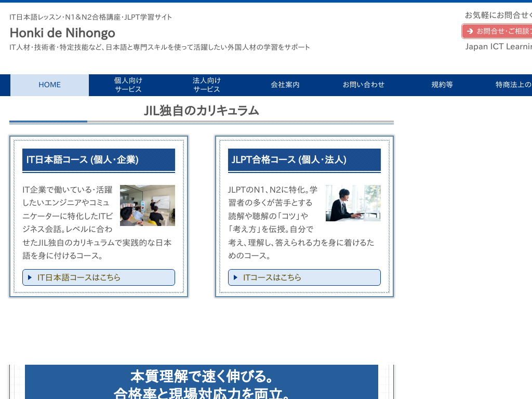This screenshot has width=532, height=399.
Task: Click the blue 本質理解で速く伸びる banner
Action: (x=201, y=382)
